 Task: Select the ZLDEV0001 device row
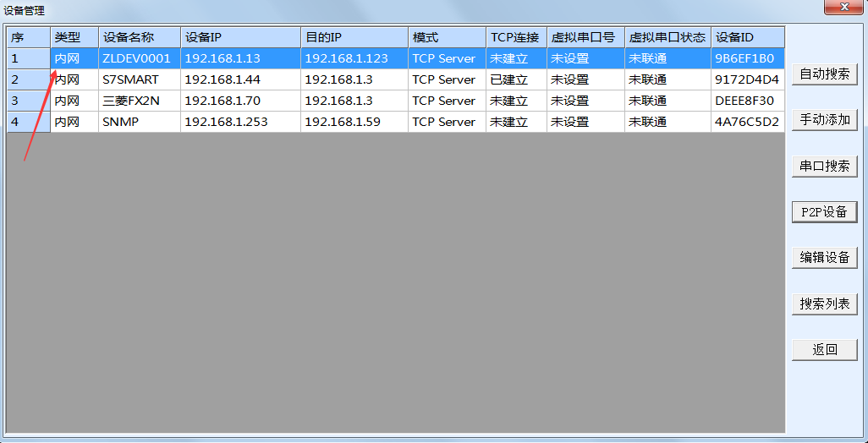click(x=136, y=59)
